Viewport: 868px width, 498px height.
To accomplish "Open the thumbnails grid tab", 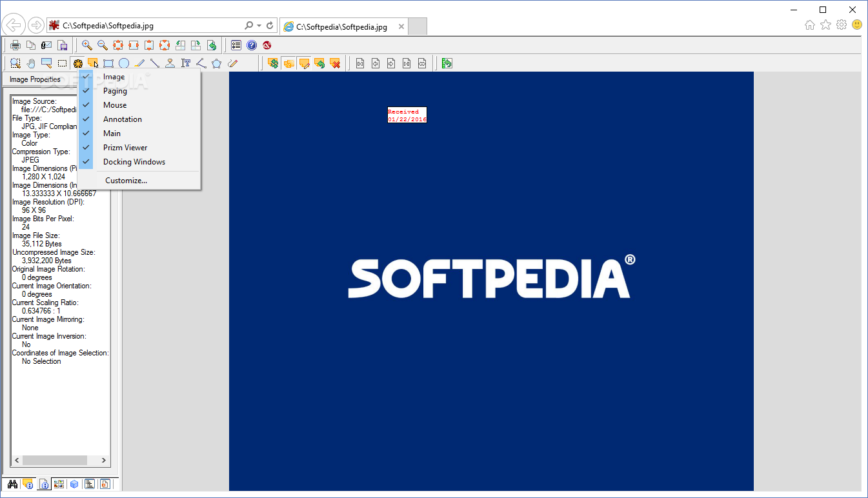I will click(59, 484).
